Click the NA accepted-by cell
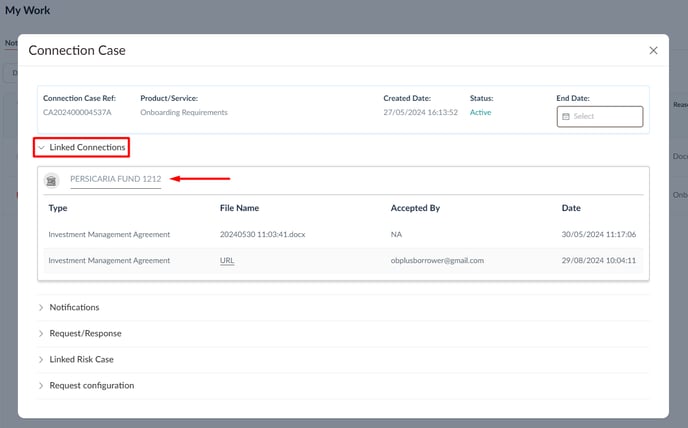This screenshot has width=688, height=428. pos(396,234)
